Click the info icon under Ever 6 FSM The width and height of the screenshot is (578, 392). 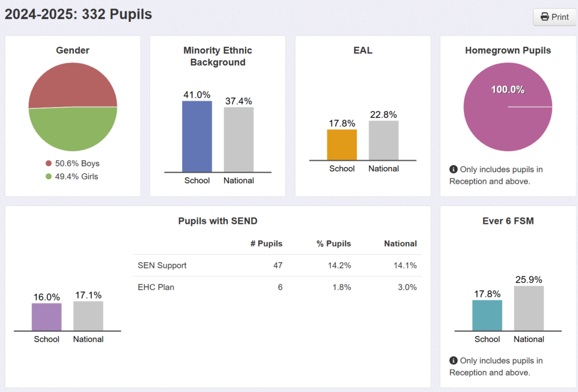(453, 360)
